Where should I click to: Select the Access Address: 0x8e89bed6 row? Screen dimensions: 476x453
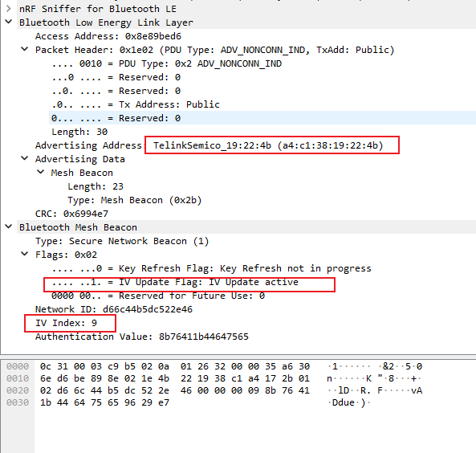pos(108,36)
